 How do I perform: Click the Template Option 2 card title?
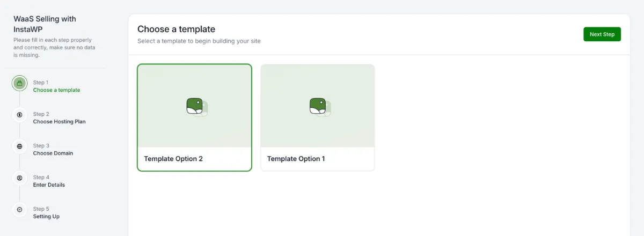click(173, 159)
